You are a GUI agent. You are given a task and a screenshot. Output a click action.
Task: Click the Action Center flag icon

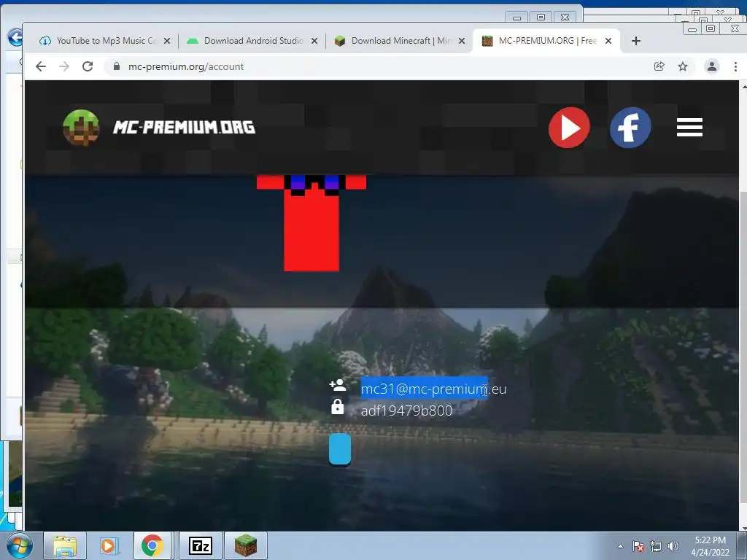pos(638,546)
